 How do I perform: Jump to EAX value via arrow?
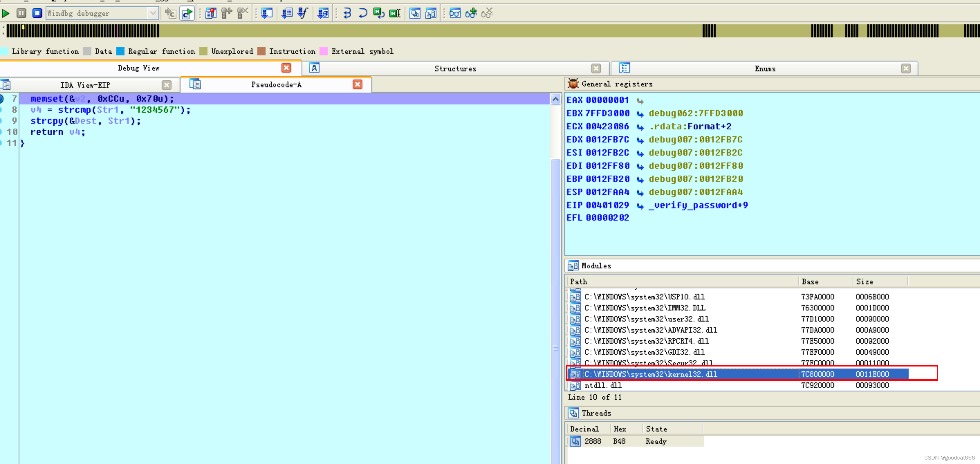(640, 101)
